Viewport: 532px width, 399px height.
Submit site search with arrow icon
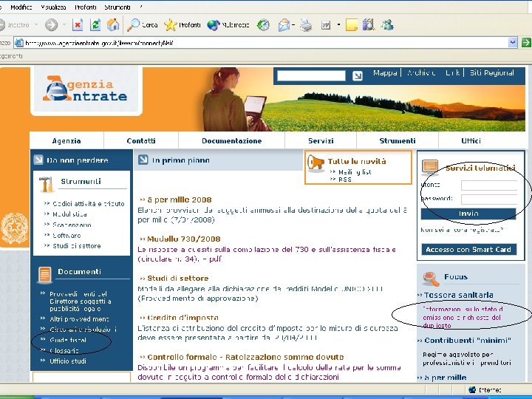357,75
